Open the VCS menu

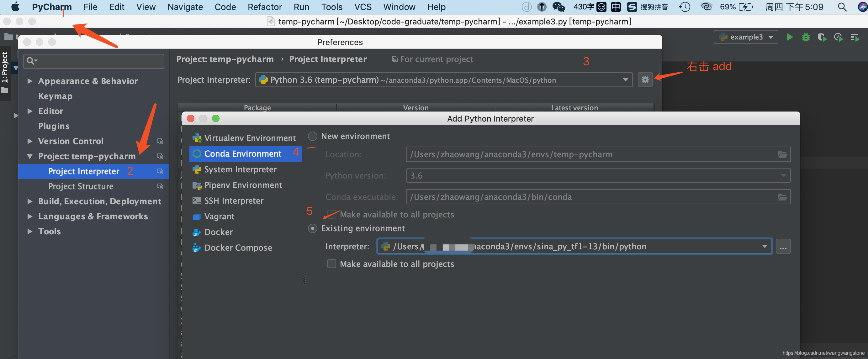pyautogui.click(x=363, y=7)
